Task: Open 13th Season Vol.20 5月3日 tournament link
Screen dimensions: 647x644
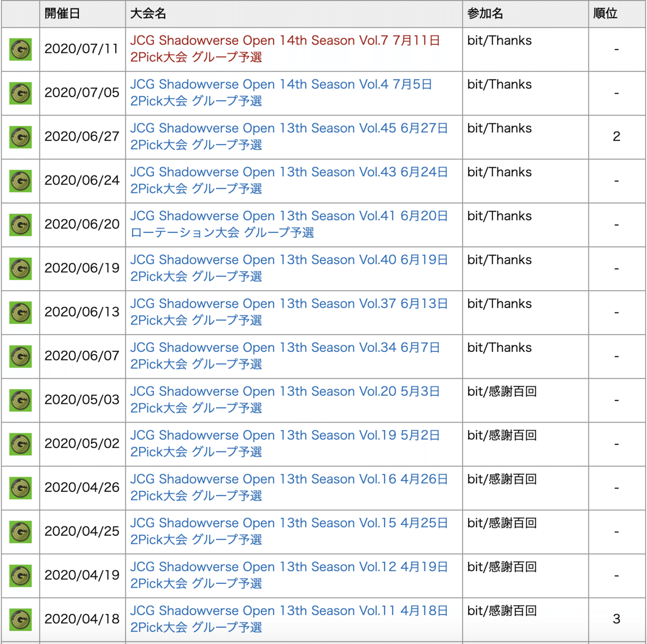Action: pos(285,400)
